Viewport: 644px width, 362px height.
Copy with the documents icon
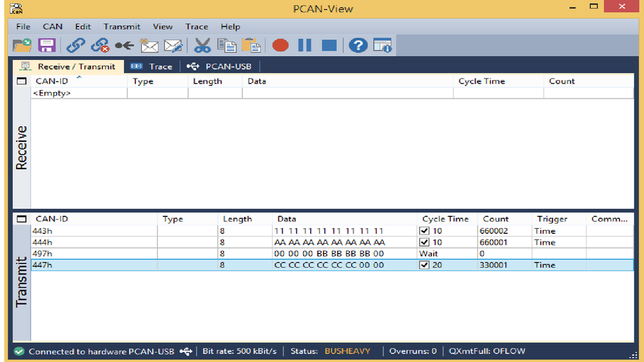click(227, 45)
